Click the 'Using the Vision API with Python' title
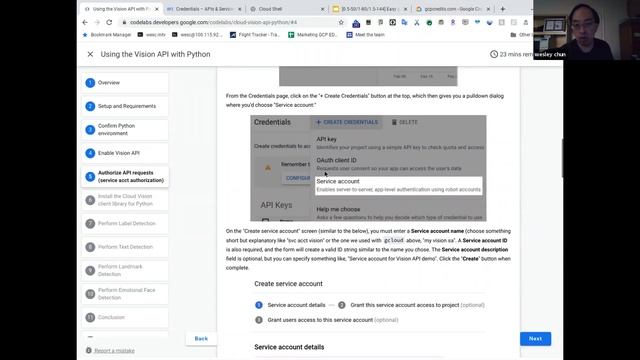640x360 pixels. pos(156,54)
